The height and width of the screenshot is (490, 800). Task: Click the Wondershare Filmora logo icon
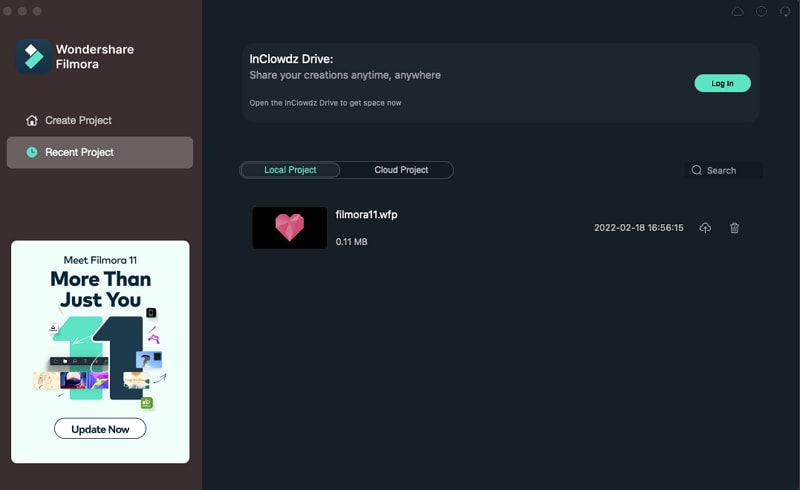34,56
